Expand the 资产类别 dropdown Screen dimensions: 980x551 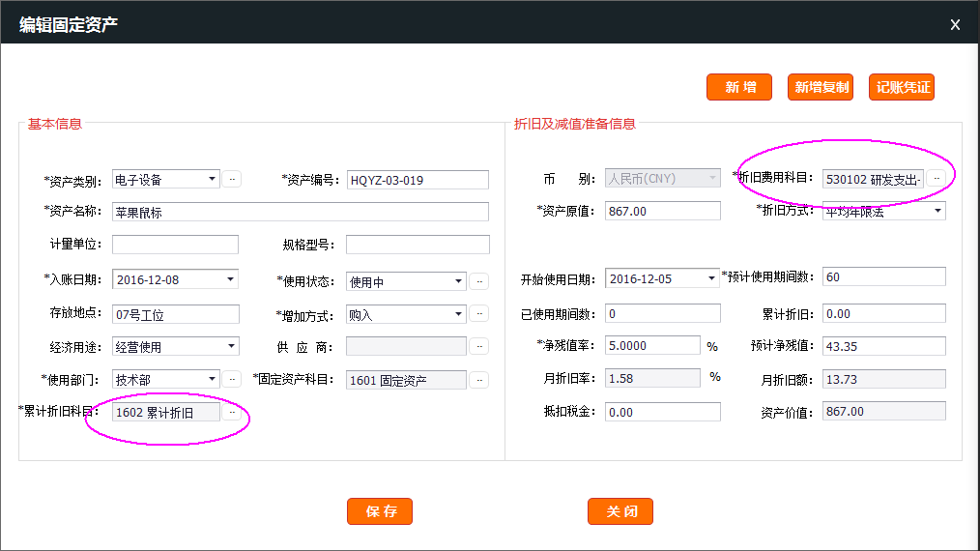pos(213,180)
